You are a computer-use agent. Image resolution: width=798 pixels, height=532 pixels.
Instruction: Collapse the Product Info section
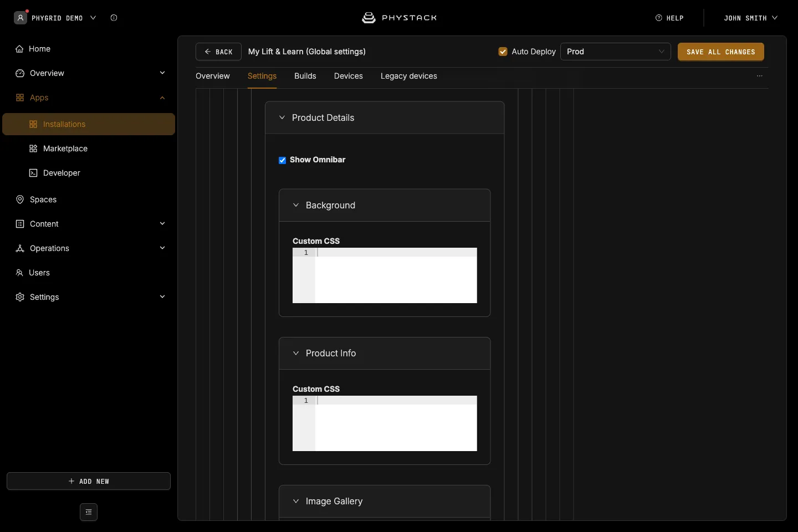[296, 353]
